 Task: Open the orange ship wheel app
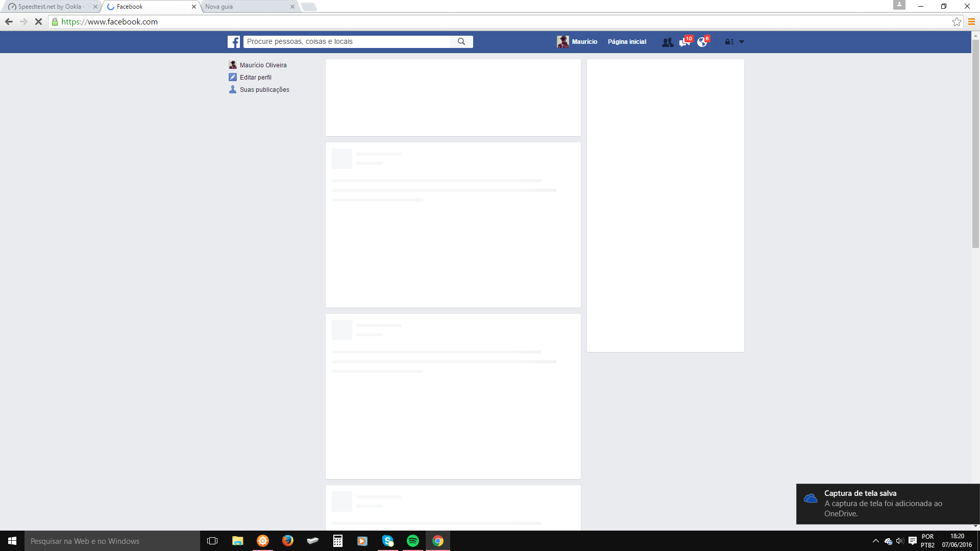coord(263,541)
